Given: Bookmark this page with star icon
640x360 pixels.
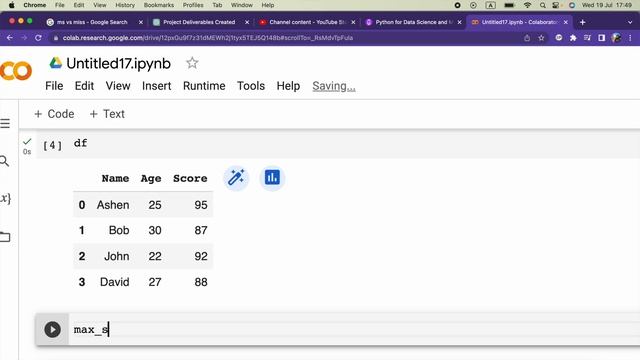Looking at the screenshot, I should pos(541,38).
